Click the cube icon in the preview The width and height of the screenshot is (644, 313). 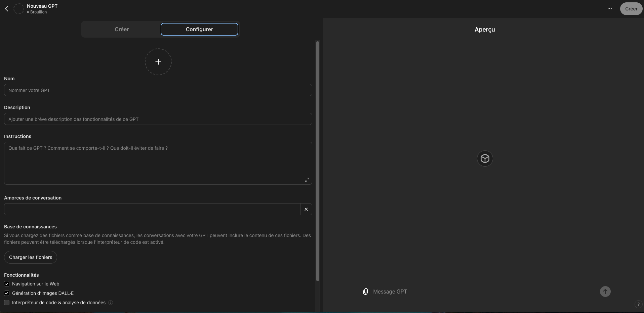coord(485,159)
